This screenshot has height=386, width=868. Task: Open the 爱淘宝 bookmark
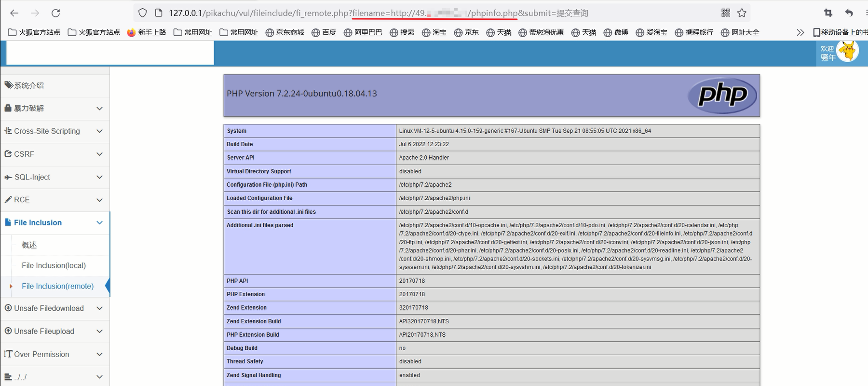pyautogui.click(x=651, y=32)
